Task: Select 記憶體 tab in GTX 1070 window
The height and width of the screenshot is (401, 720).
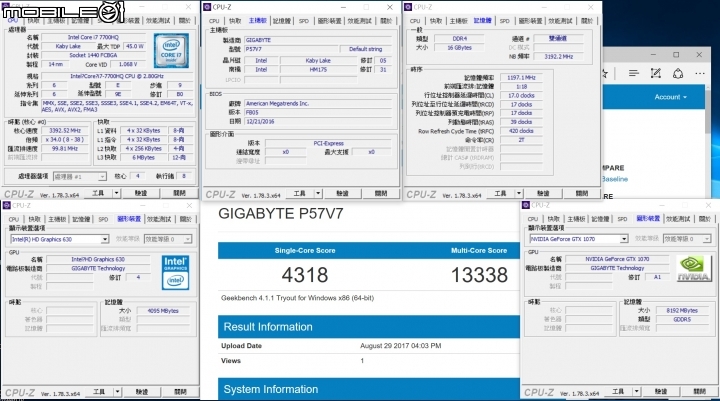Action: 600,219
